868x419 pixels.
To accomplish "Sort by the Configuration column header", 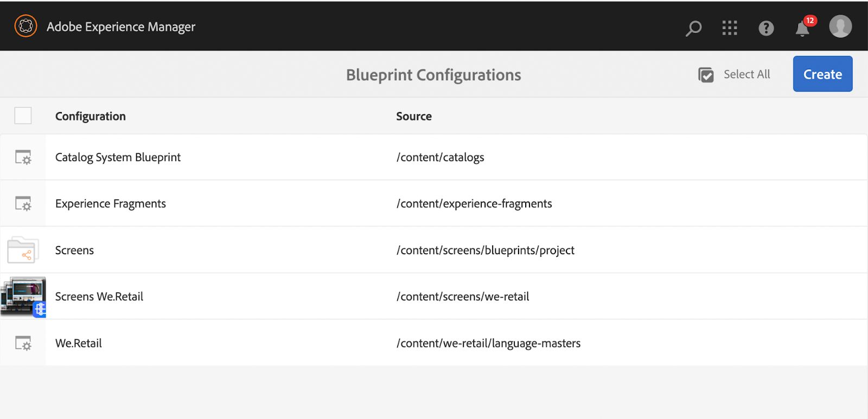I will click(91, 116).
